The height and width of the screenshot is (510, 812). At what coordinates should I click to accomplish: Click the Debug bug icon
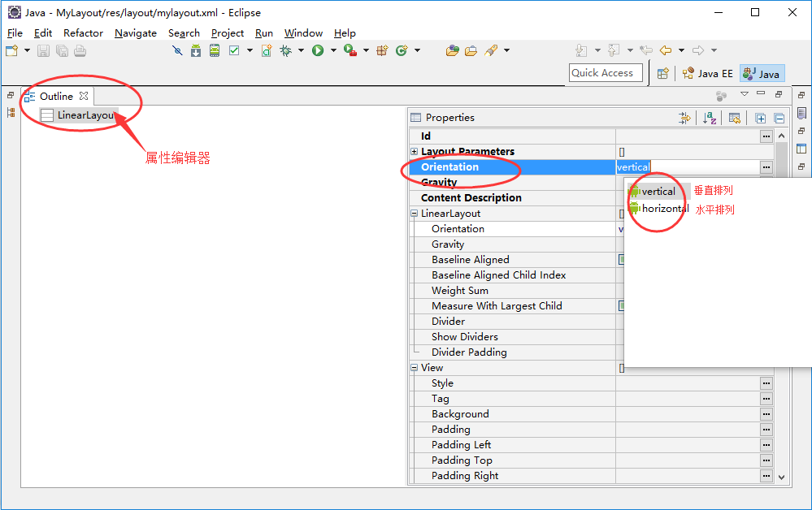pos(285,50)
